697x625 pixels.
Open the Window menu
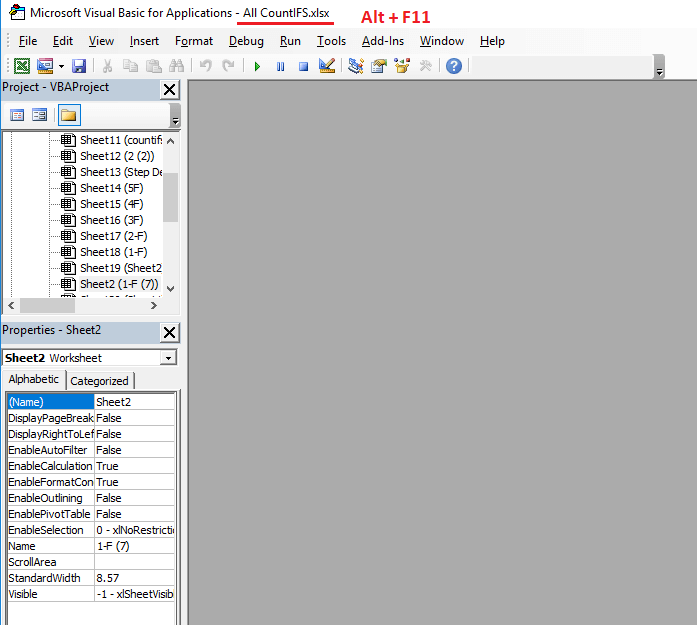coord(442,41)
